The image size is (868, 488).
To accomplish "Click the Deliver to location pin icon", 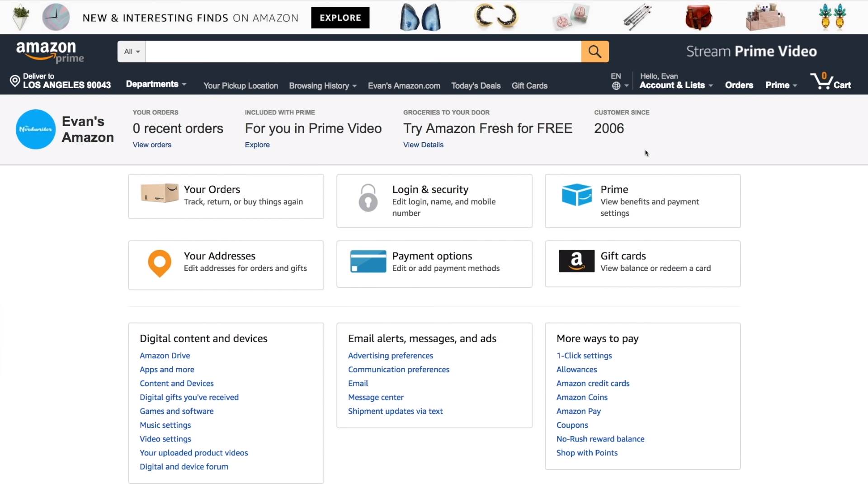I will (15, 81).
